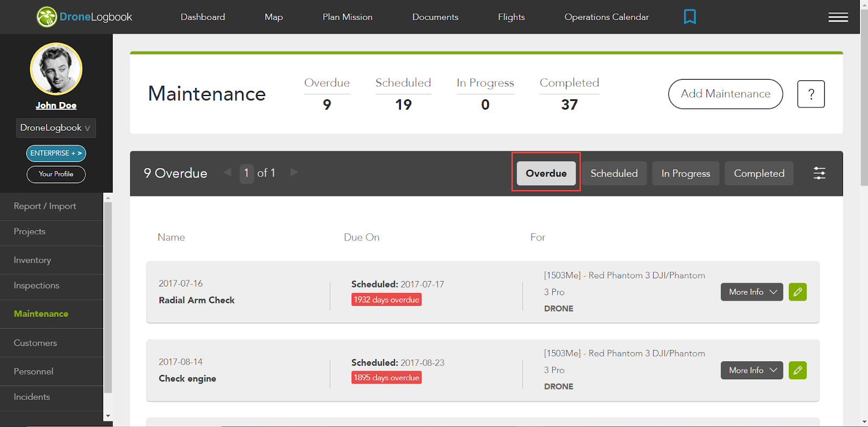Click the sidebar scrollbar thumb
This screenshot has height=427, width=868.
tap(108, 297)
